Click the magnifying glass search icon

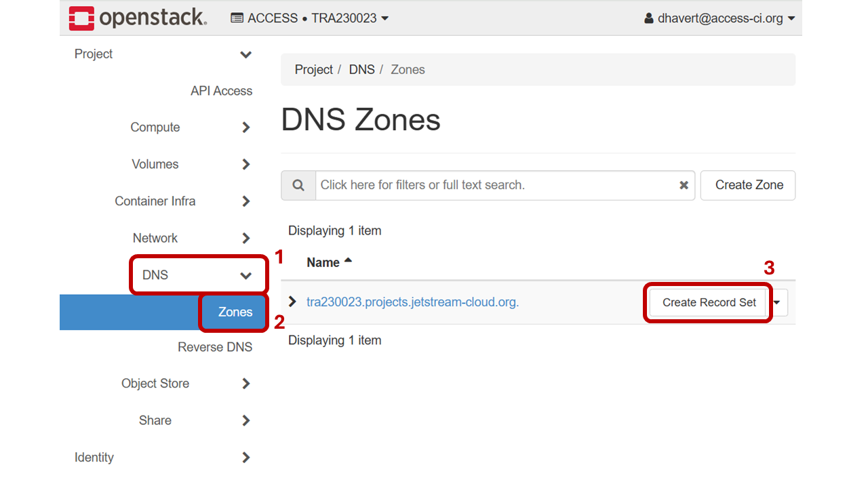point(298,184)
